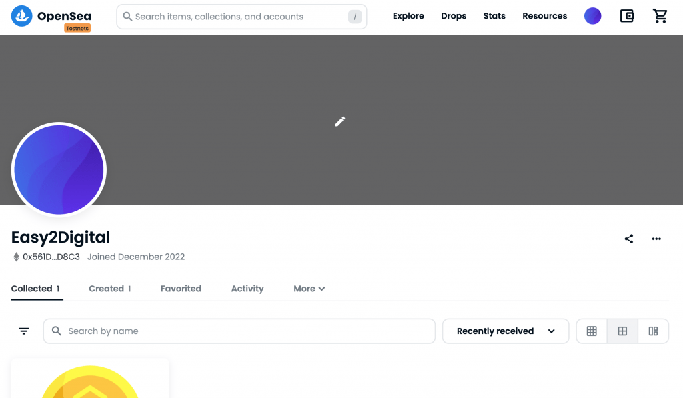
Task: Open the Explore menu
Action: [x=409, y=16]
